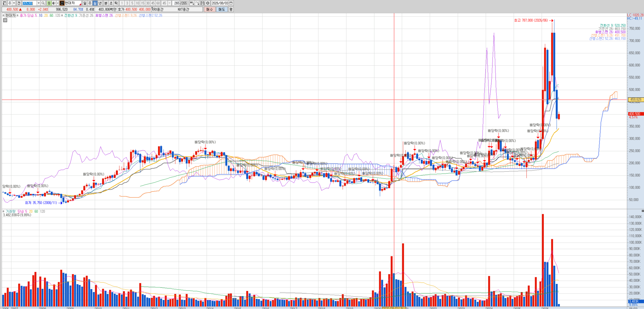Expand the dropdown beside the speaker icon

(58, 3)
